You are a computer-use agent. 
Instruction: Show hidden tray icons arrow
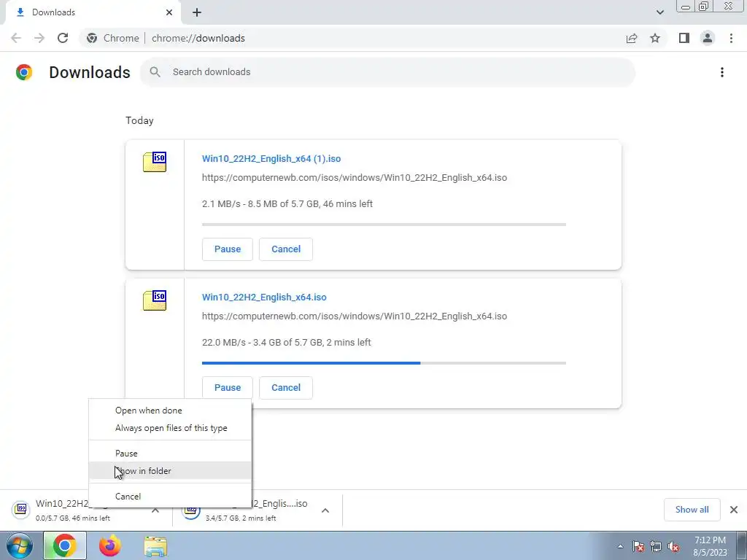[x=620, y=546]
